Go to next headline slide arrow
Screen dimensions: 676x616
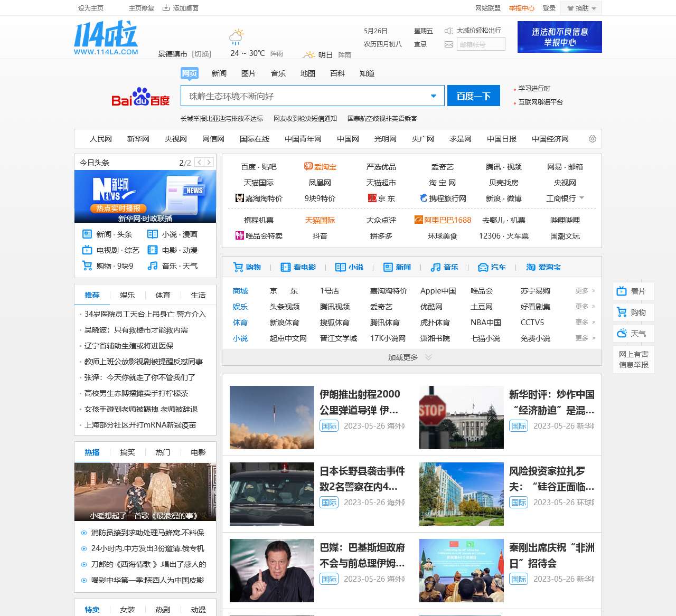pyautogui.click(x=209, y=163)
